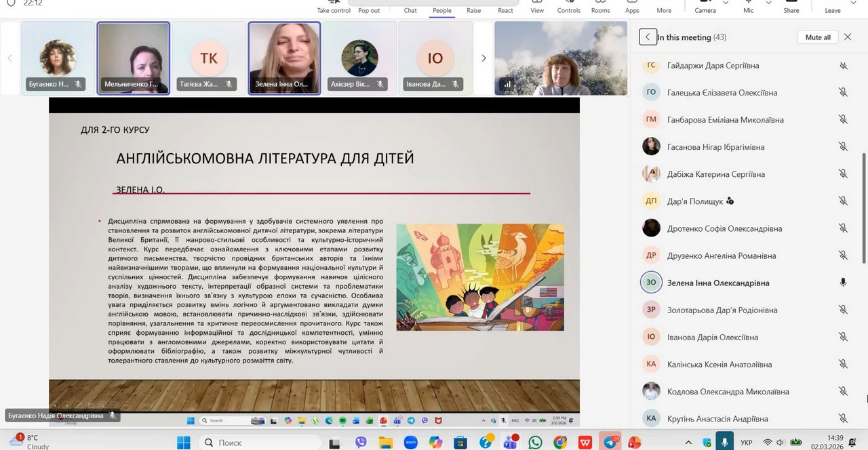Open WhatsApp from the taskbar

535,443
